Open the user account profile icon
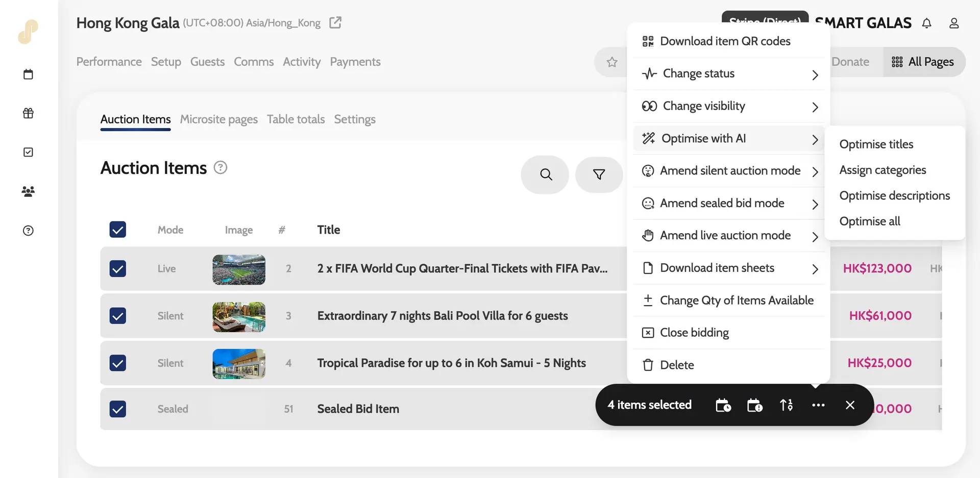Image resolution: width=980 pixels, height=478 pixels. pos(953,23)
